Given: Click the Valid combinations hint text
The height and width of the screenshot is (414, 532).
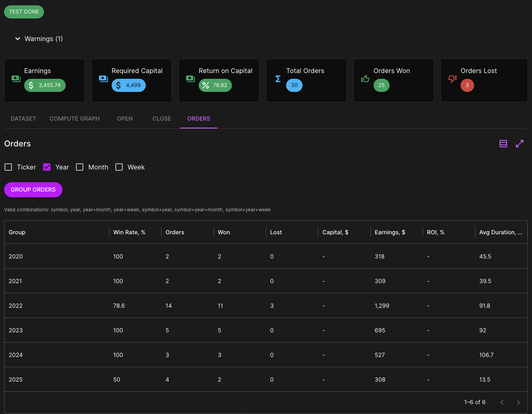Looking at the screenshot, I should (138, 210).
